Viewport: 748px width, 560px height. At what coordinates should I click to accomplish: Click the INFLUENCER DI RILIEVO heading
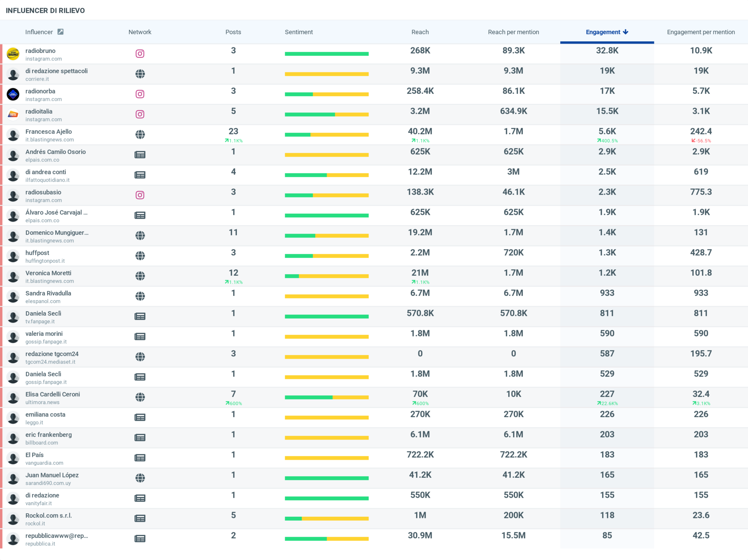point(45,11)
